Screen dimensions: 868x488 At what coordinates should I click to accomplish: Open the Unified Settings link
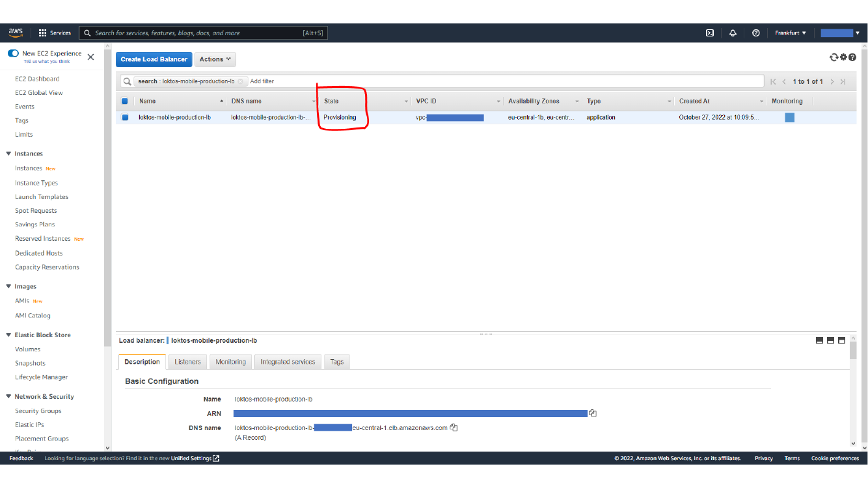[191, 458]
